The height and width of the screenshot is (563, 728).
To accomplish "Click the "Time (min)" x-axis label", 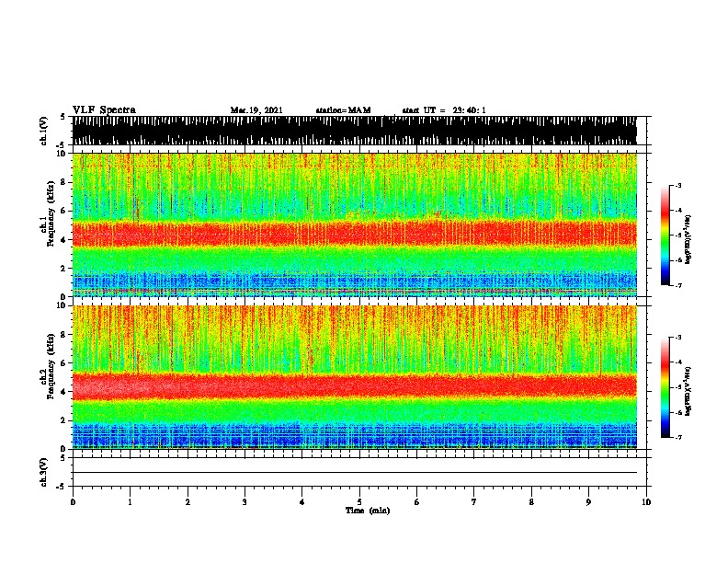I will pyautogui.click(x=368, y=511).
